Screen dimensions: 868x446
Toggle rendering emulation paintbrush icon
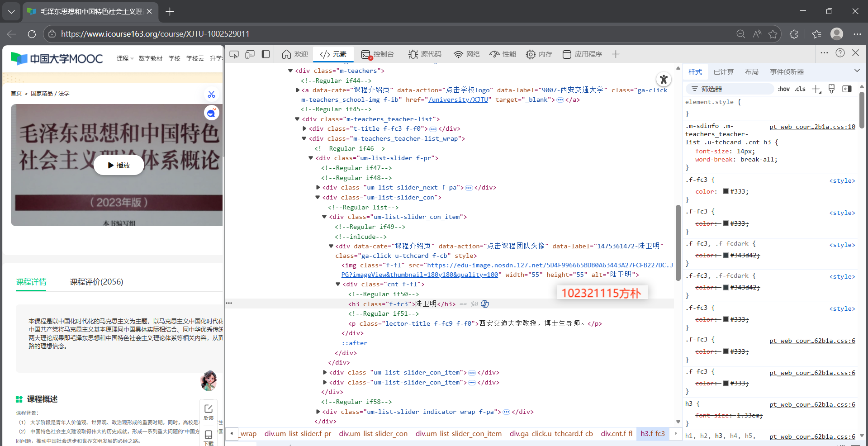pos(831,89)
